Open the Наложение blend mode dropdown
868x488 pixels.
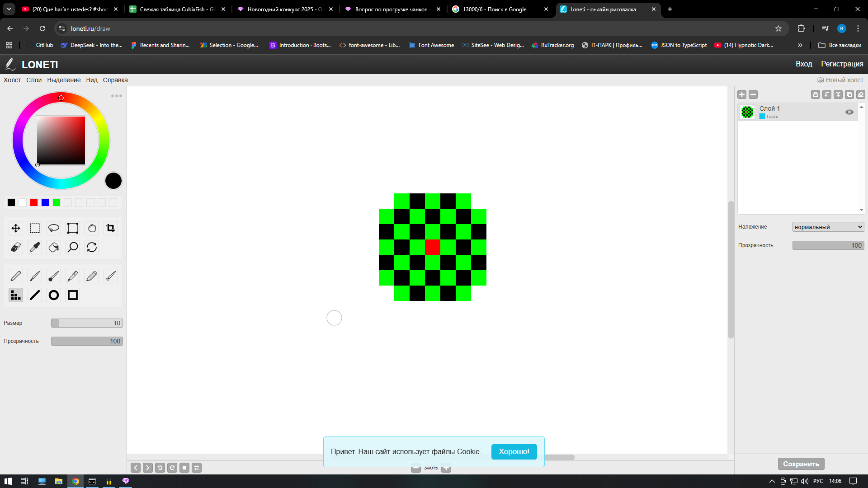coord(828,227)
